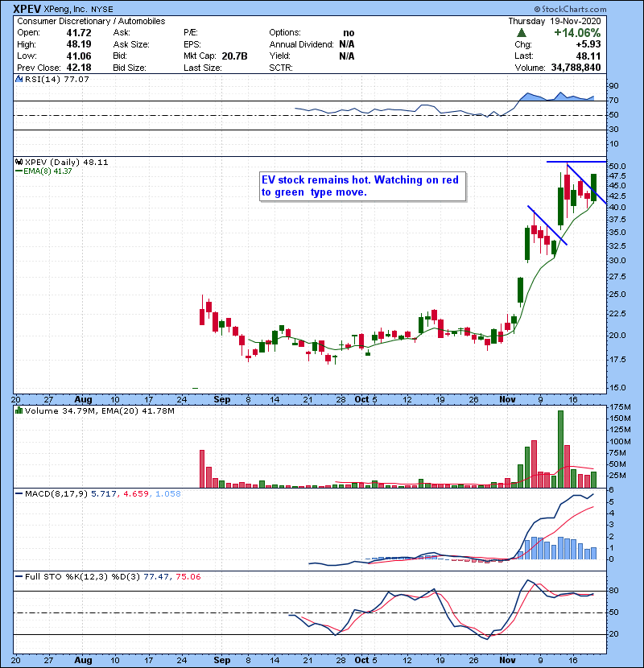Click the Full STO legend dash marker
This screenshot has height=668, width=644.
click(x=19, y=577)
